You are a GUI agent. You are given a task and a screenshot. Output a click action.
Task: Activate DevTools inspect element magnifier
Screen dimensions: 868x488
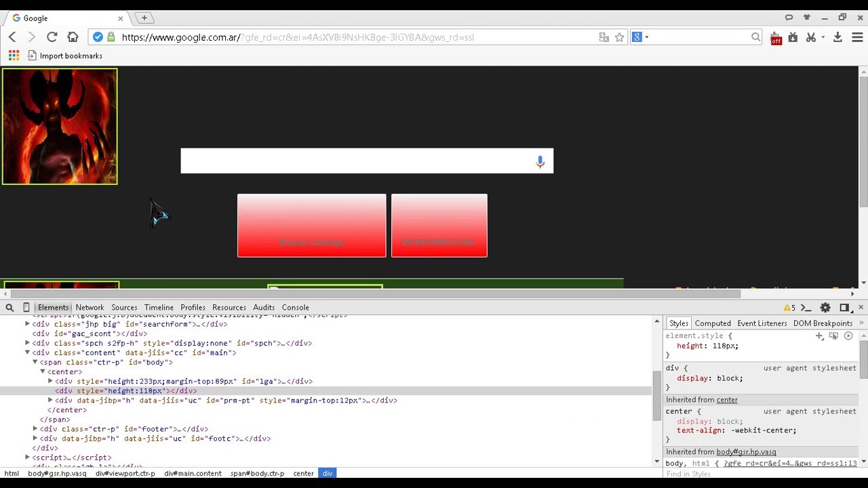coord(9,308)
